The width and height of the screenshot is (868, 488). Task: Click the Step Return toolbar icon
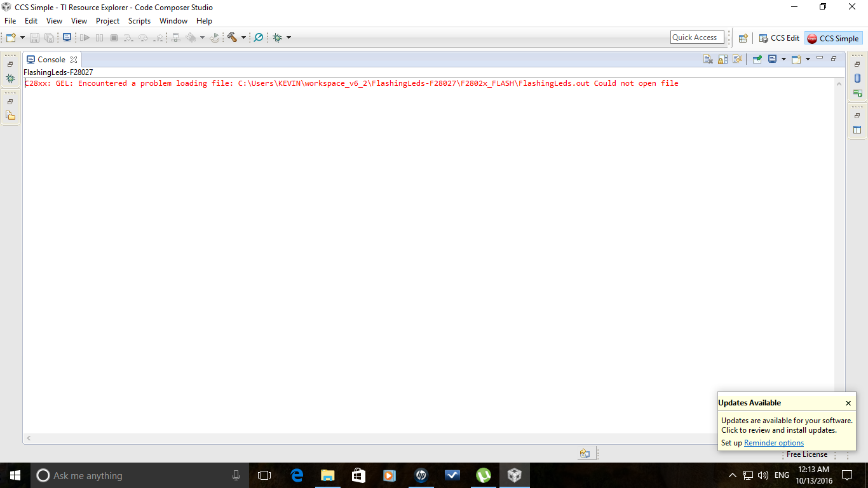[x=159, y=37]
